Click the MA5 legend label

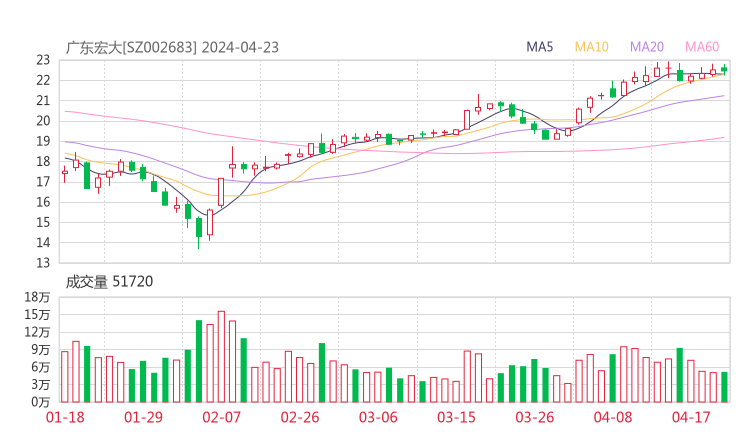(x=539, y=47)
